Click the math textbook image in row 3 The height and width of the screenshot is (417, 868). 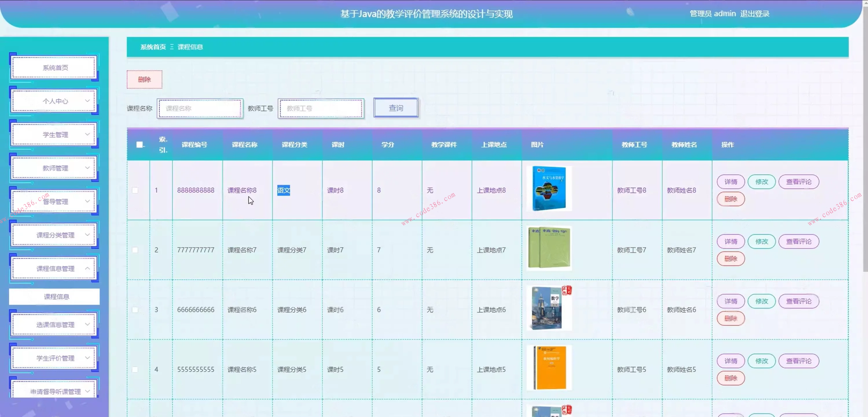pos(549,308)
